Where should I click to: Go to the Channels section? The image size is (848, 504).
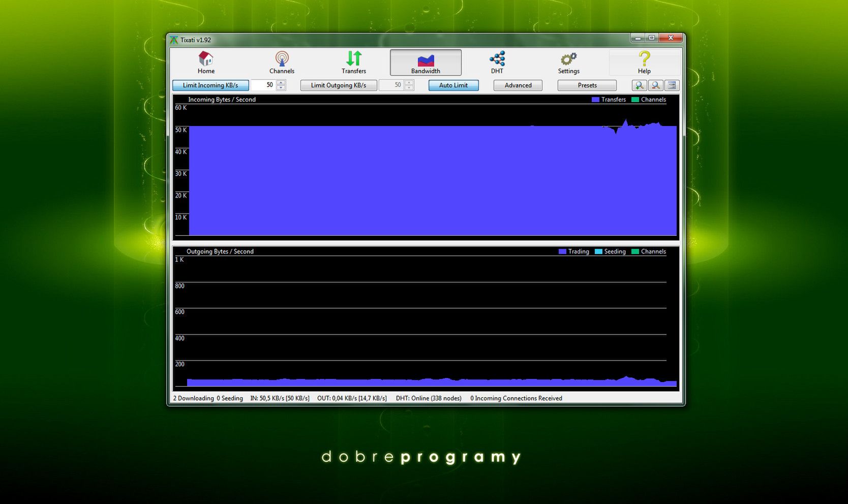[x=282, y=62]
